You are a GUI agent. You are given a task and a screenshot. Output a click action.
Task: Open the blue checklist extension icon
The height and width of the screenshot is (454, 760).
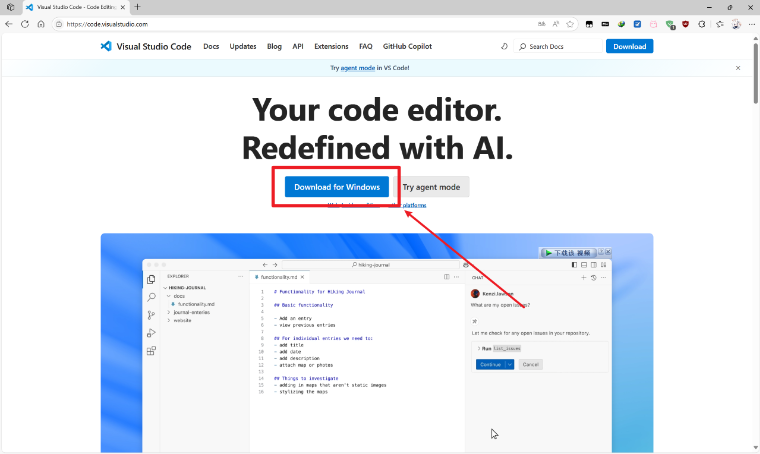[x=637, y=24]
